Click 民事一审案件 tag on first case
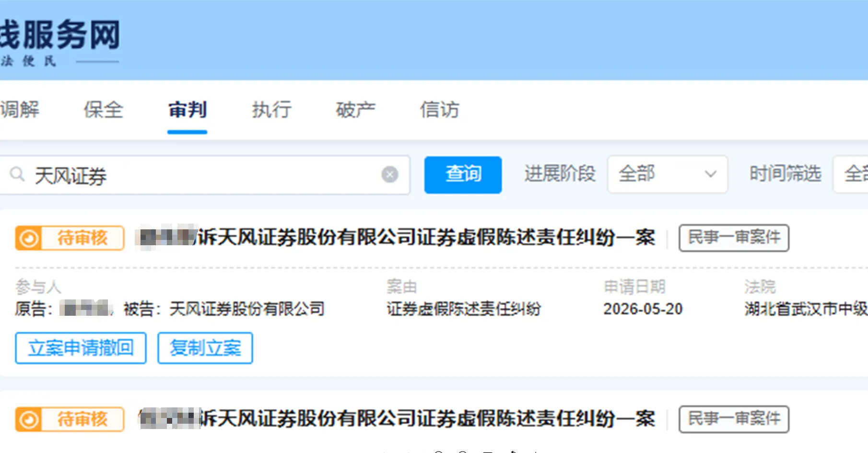The image size is (868, 453). pos(734,238)
